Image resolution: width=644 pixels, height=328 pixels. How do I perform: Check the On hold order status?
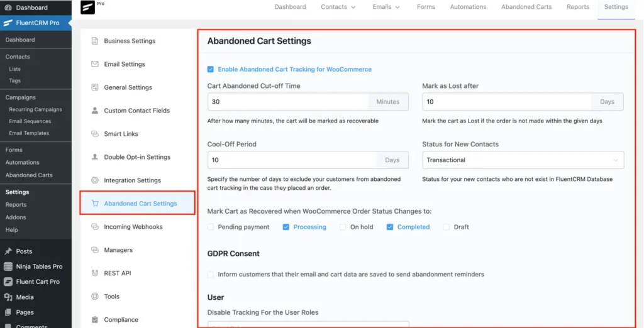[343, 227]
